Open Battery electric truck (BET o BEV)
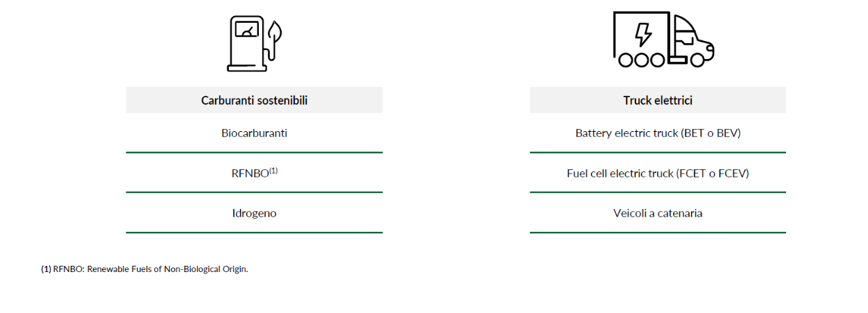 click(658, 133)
